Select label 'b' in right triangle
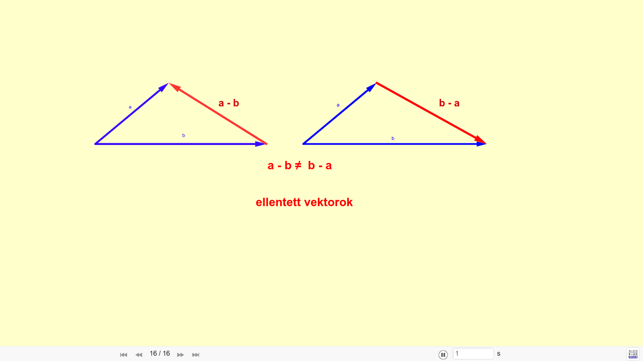Image resolution: width=644 pixels, height=362 pixels. [393, 138]
